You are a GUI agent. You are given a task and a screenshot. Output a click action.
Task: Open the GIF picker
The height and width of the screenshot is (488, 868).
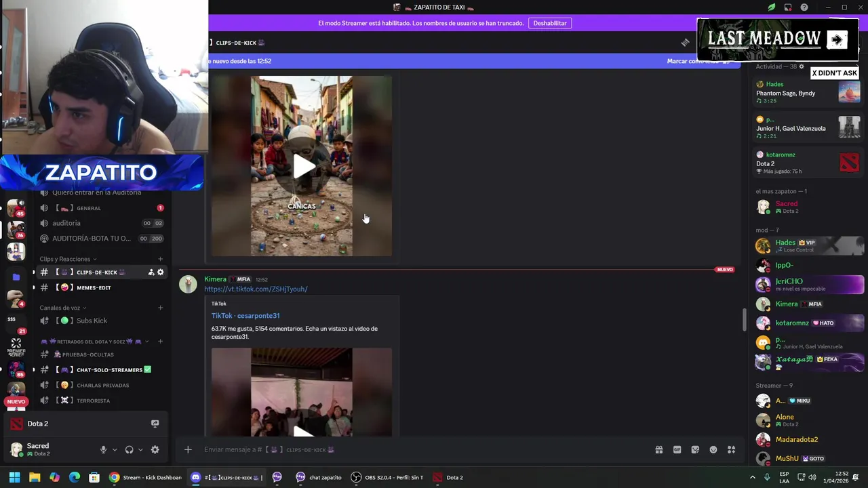point(677,449)
